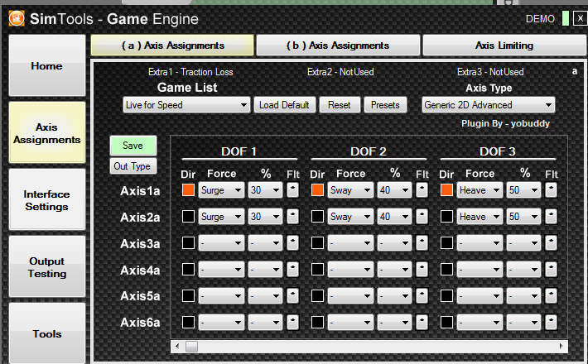588x364 pixels.
Task: Toggle Axis4a DOF 3 filter button
Action: coord(551,269)
